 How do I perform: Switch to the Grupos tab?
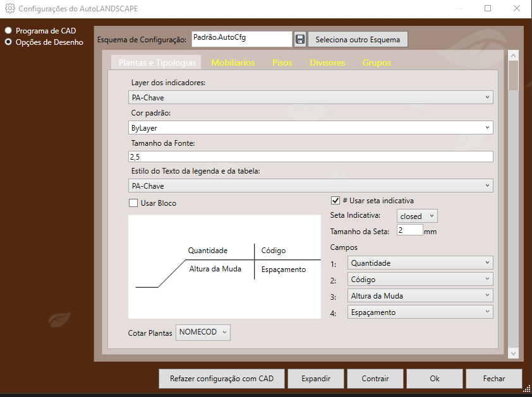click(377, 62)
